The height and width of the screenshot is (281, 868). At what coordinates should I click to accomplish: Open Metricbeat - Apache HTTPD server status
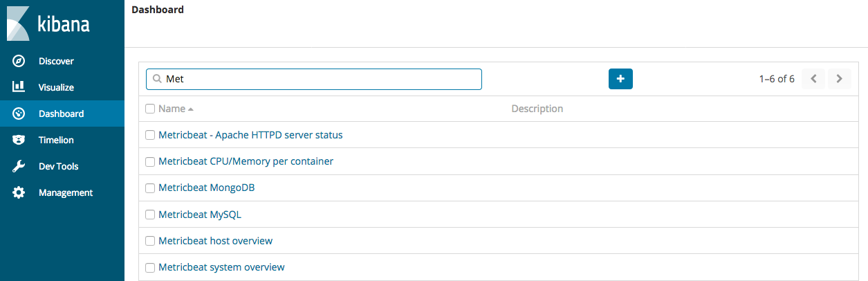pyautogui.click(x=250, y=135)
